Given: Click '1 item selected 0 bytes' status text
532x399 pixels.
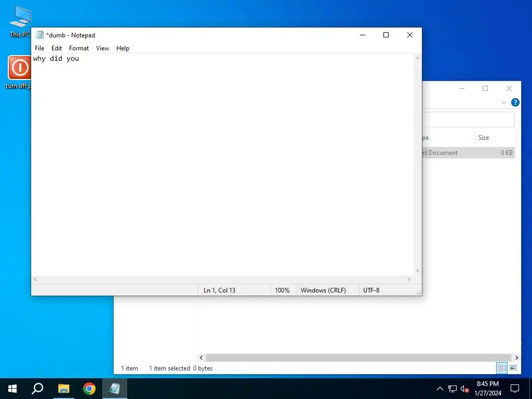Looking at the screenshot, I should point(181,368).
